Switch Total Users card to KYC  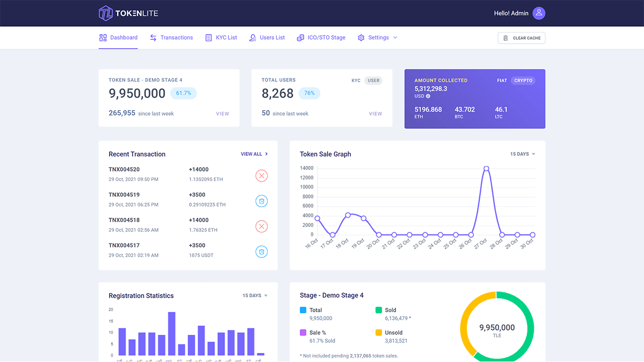pyautogui.click(x=356, y=80)
